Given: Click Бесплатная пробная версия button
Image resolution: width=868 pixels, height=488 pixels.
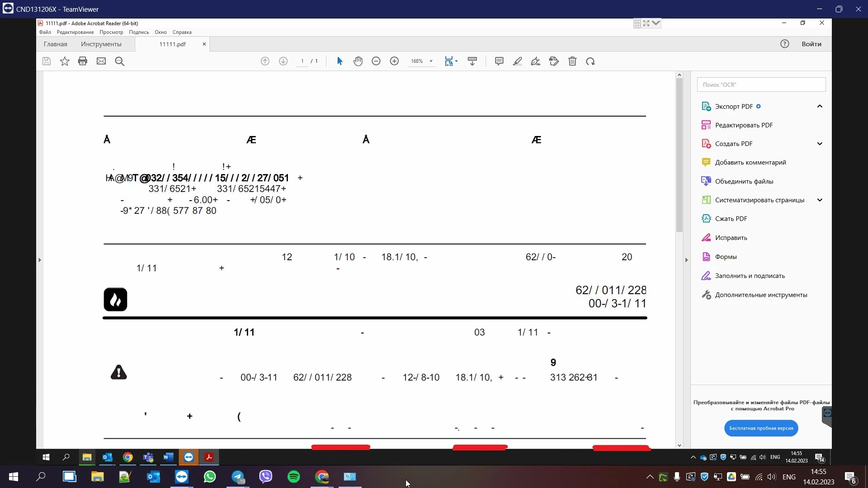Looking at the screenshot, I should [x=761, y=428].
